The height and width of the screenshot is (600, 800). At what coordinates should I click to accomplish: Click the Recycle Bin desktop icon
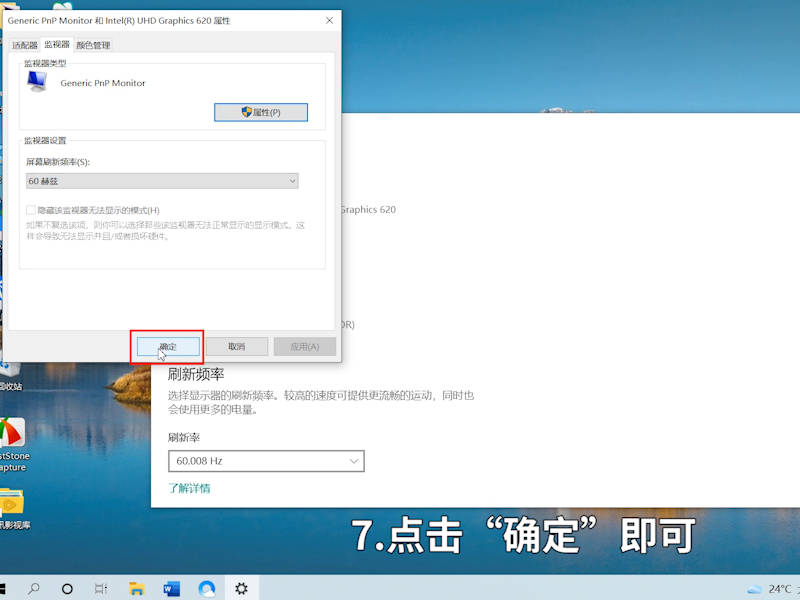(11, 376)
